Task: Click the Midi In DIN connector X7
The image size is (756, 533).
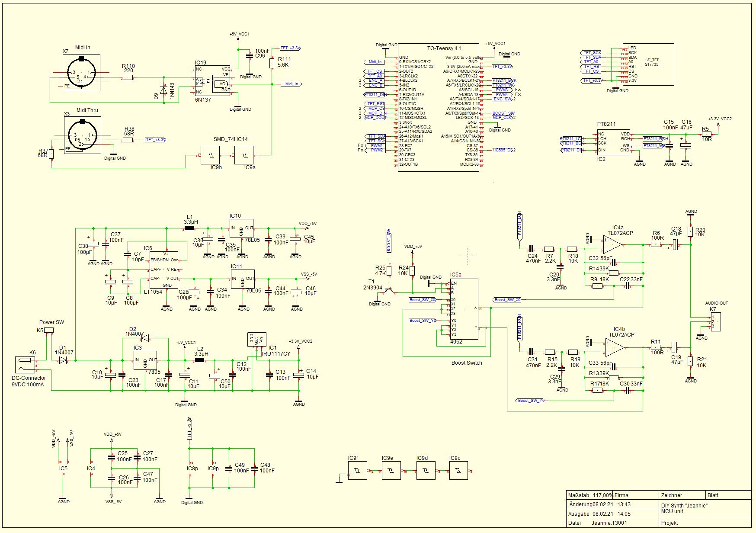Action: pyautogui.click(x=81, y=73)
